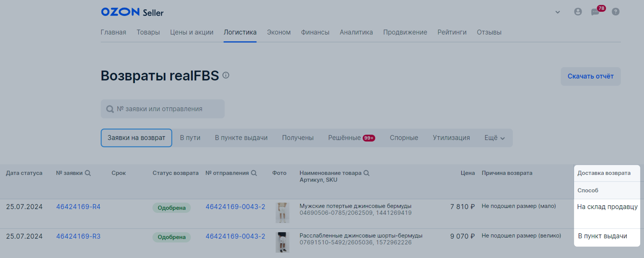Open return request 46424169-R4 link
The width and height of the screenshot is (644, 258).
(x=78, y=207)
